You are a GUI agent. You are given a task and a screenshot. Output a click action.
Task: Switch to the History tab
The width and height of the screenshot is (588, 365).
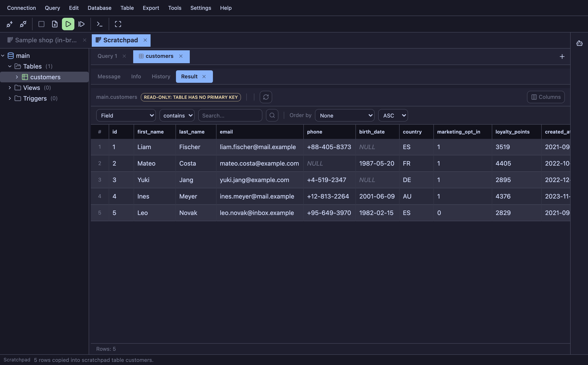[161, 77]
